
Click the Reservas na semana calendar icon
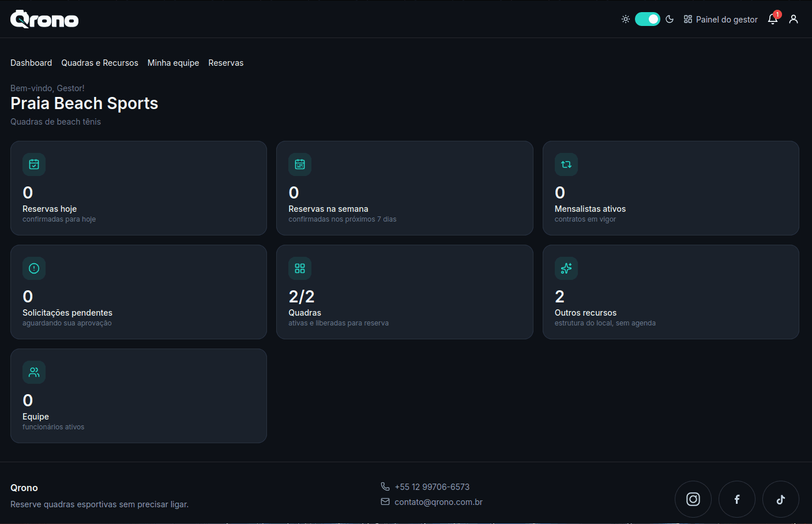(x=300, y=164)
